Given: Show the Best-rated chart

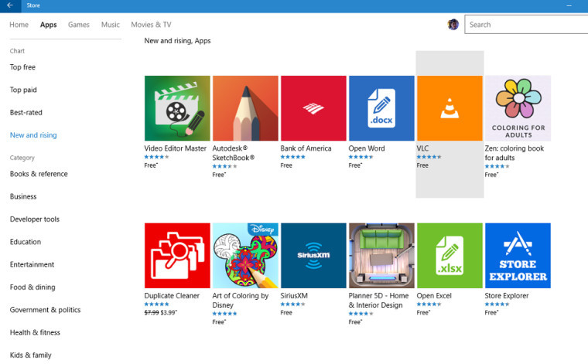Looking at the screenshot, I should coord(26,112).
